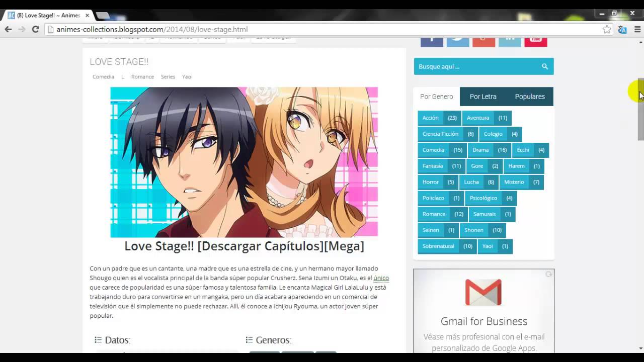Image resolution: width=644 pixels, height=362 pixels.
Task: Click the Gmail logo in ad
Action: [x=483, y=293]
